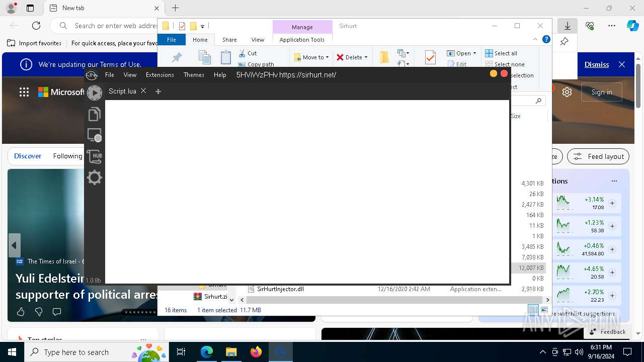Click the sirhurt.net link in title bar
644x362 pixels.
307,75
